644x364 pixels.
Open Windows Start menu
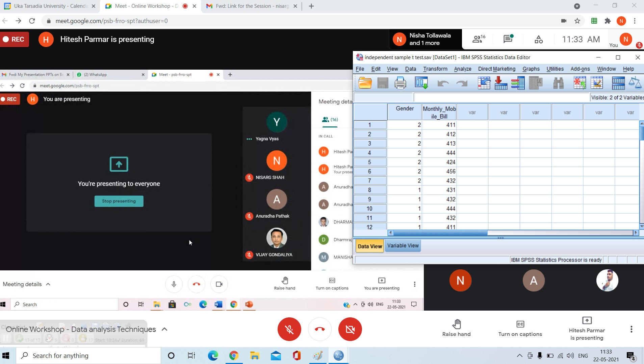[x=6, y=356]
